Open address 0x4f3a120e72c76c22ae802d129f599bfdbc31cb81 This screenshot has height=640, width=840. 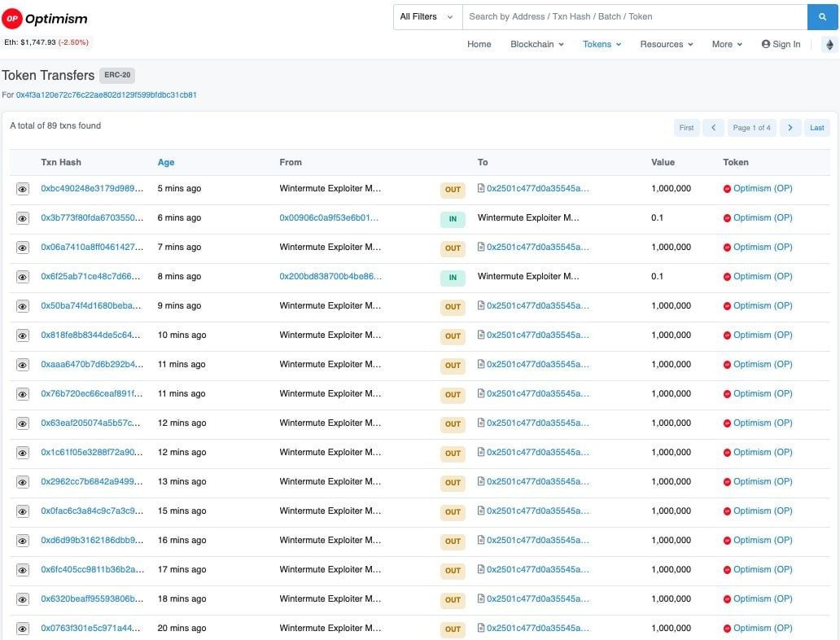(106, 95)
